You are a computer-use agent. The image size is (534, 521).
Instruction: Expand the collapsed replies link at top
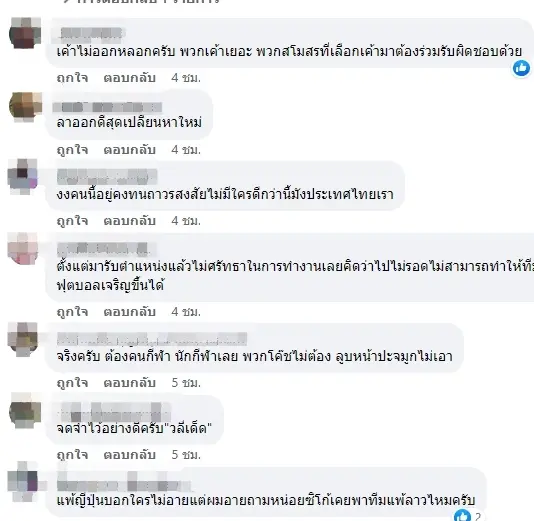coord(140,1)
